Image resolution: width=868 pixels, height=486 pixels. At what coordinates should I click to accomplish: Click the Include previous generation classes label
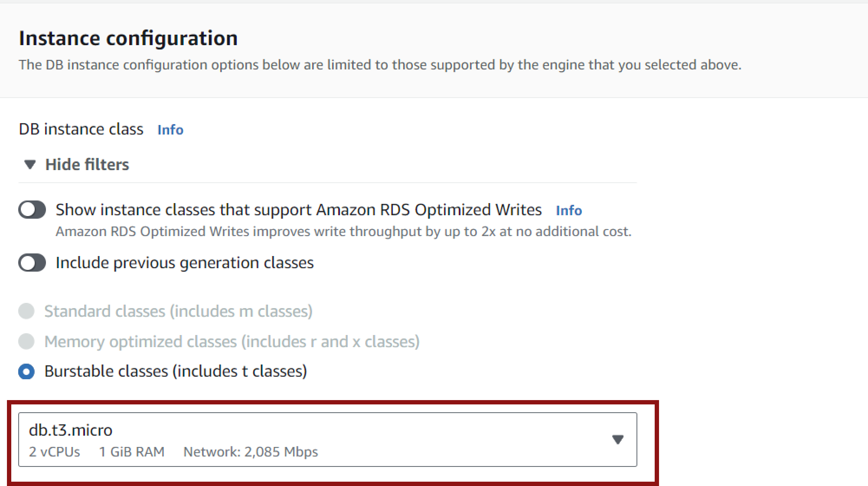[x=185, y=263]
